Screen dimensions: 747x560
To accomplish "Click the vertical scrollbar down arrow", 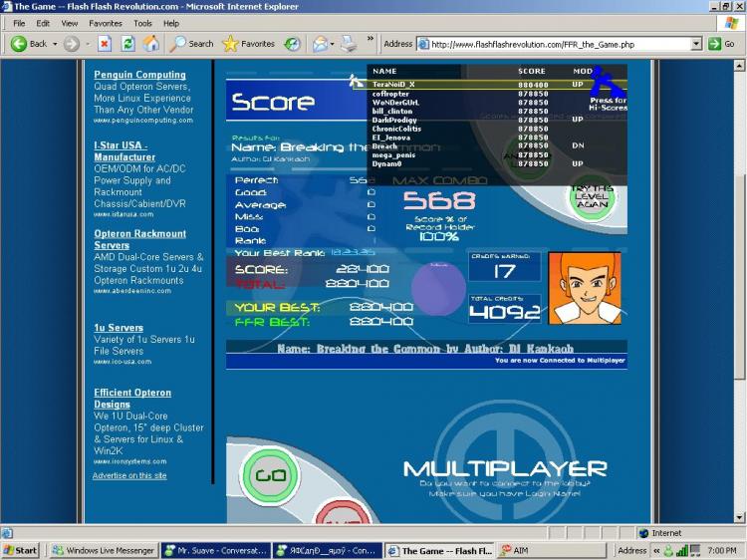I will pyautogui.click(x=739, y=517).
